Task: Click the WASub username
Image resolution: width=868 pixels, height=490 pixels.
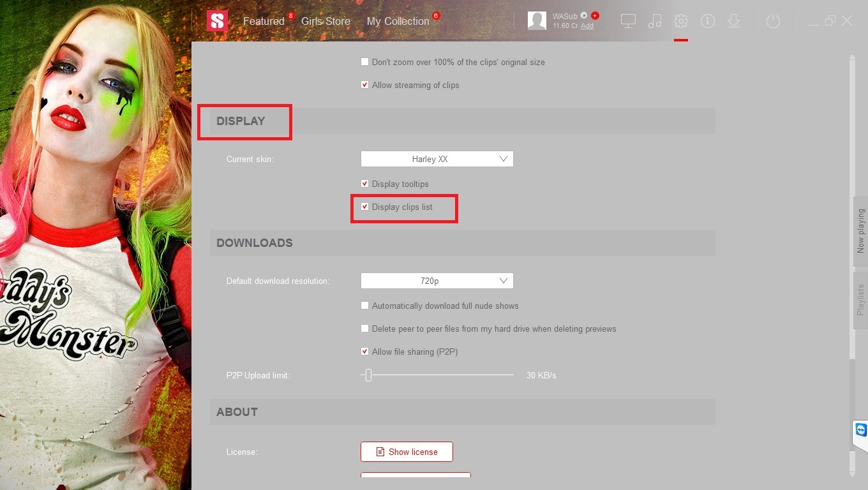Action: (565, 16)
